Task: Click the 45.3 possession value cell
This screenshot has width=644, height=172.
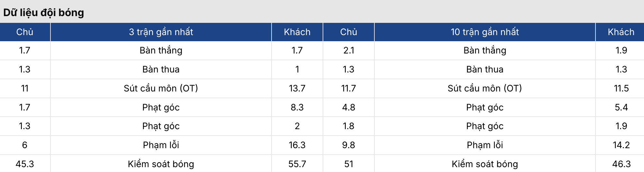Action: [x=25, y=164]
